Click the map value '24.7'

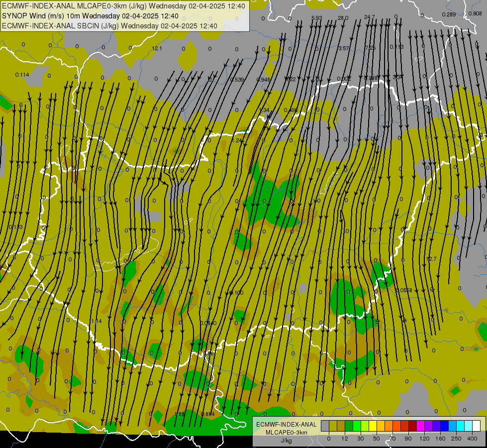(370, 17)
